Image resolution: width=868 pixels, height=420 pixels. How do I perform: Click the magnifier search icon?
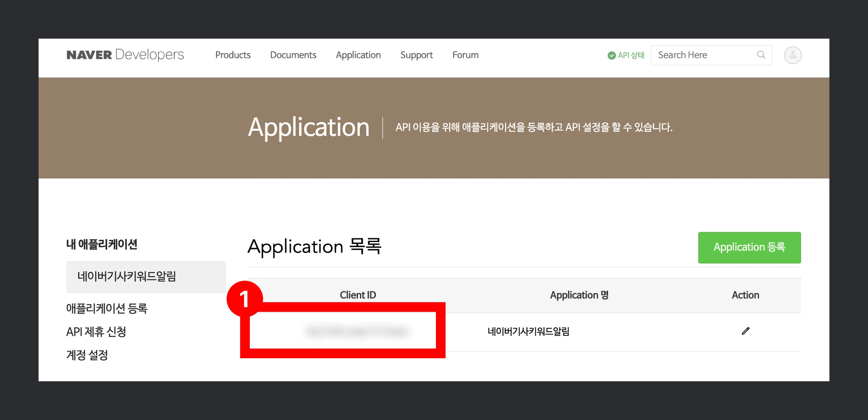coord(761,55)
